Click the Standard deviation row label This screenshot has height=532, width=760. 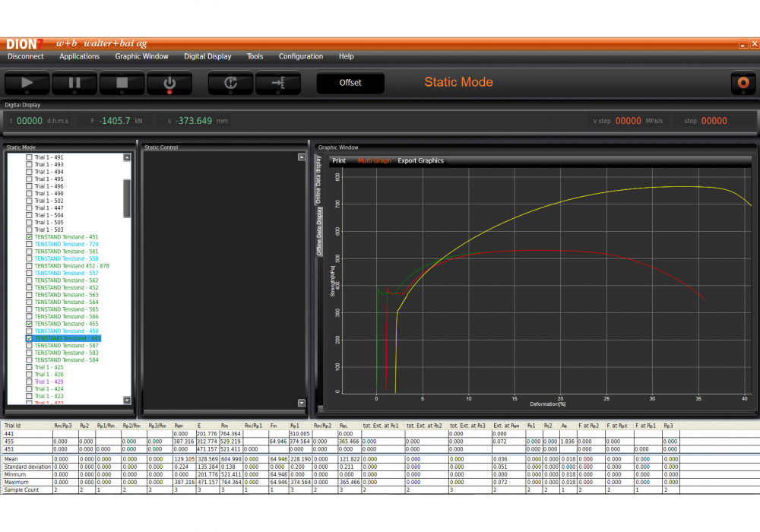tap(27, 467)
